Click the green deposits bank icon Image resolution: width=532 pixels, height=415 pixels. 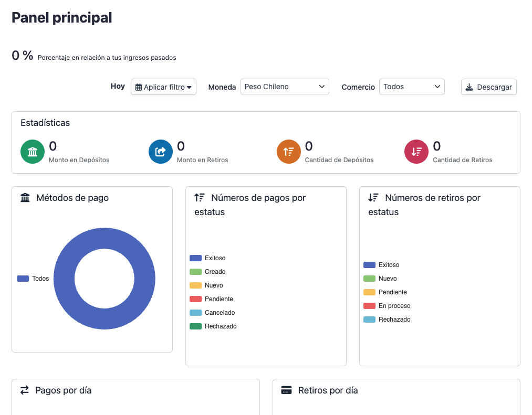click(x=33, y=151)
